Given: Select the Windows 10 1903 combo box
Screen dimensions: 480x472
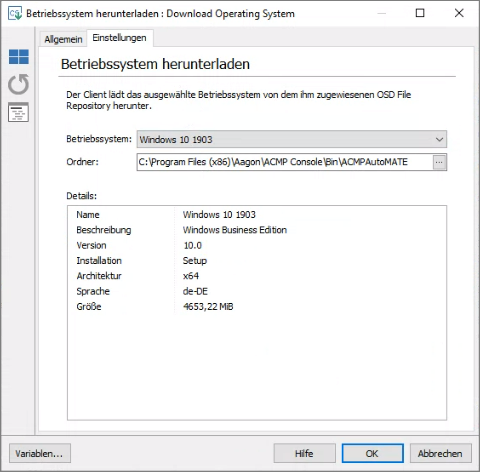Looking at the screenshot, I should 292,139.
